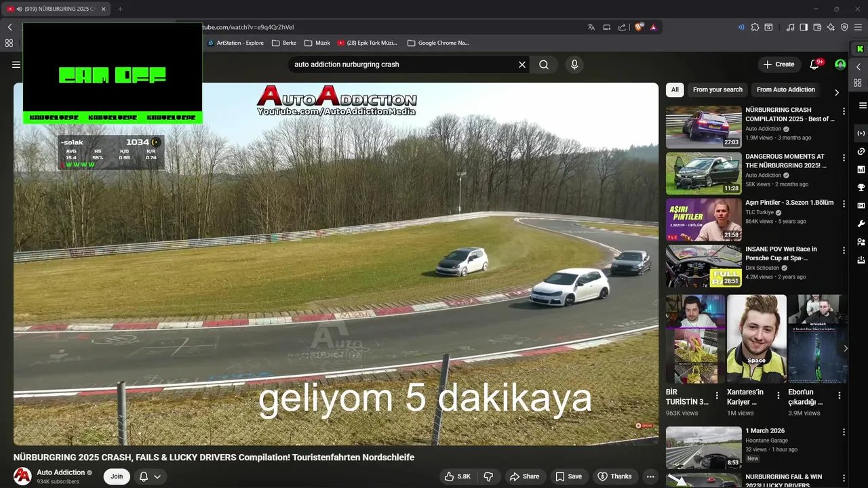This screenshot has width=868, height=488.
Task: Click the share page icon in address bar
Action: pyautogui.click(x=623, y=27)
